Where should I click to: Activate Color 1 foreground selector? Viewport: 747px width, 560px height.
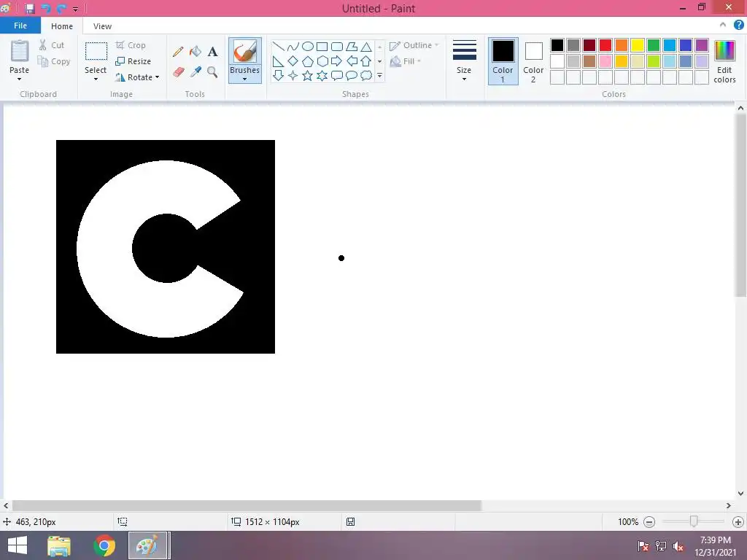(503, 61)
